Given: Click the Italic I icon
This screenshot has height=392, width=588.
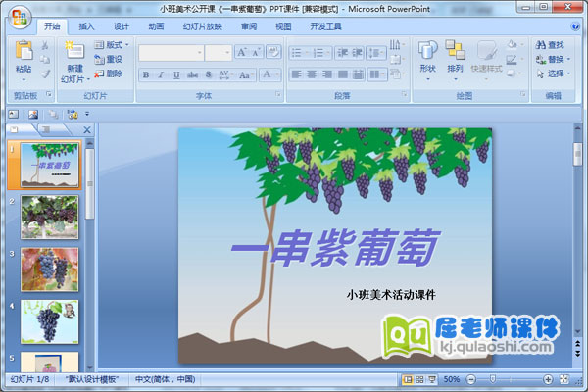Looking at the screenshot, I should (161, 74).
